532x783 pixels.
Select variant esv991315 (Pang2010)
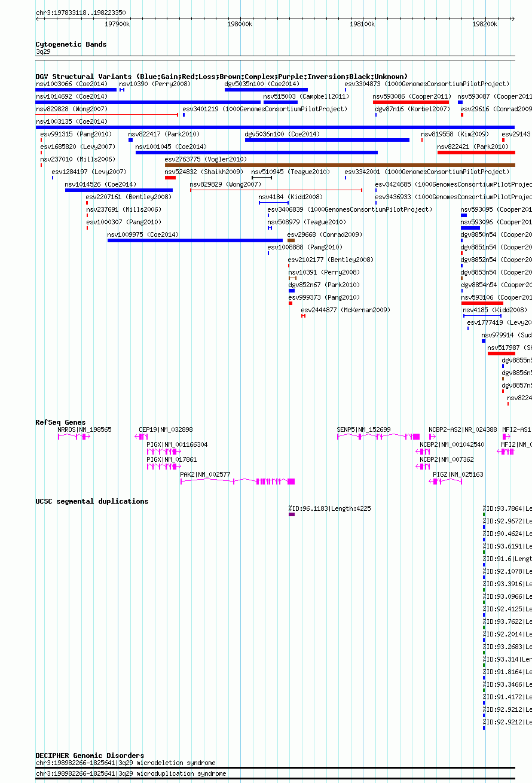point(77,134)
